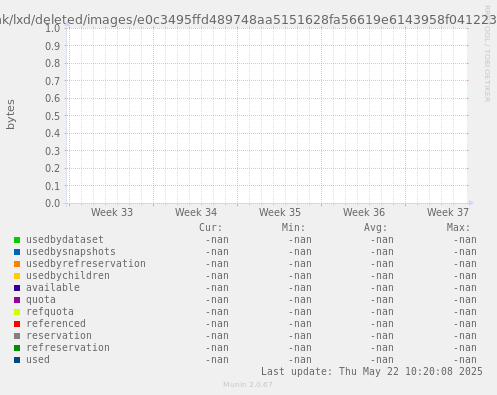Select the usedbydataset legend label
Image resolution: width=497 pixels, height=395 pixels.
65,240
